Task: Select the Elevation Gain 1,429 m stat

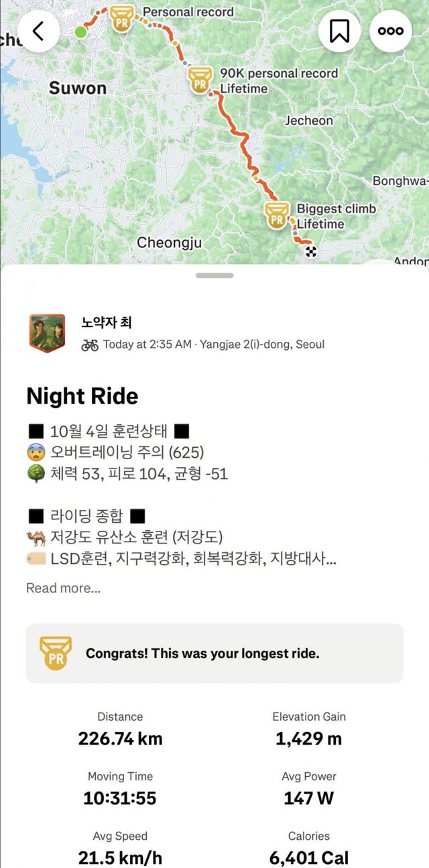Action: pos(309,729)
